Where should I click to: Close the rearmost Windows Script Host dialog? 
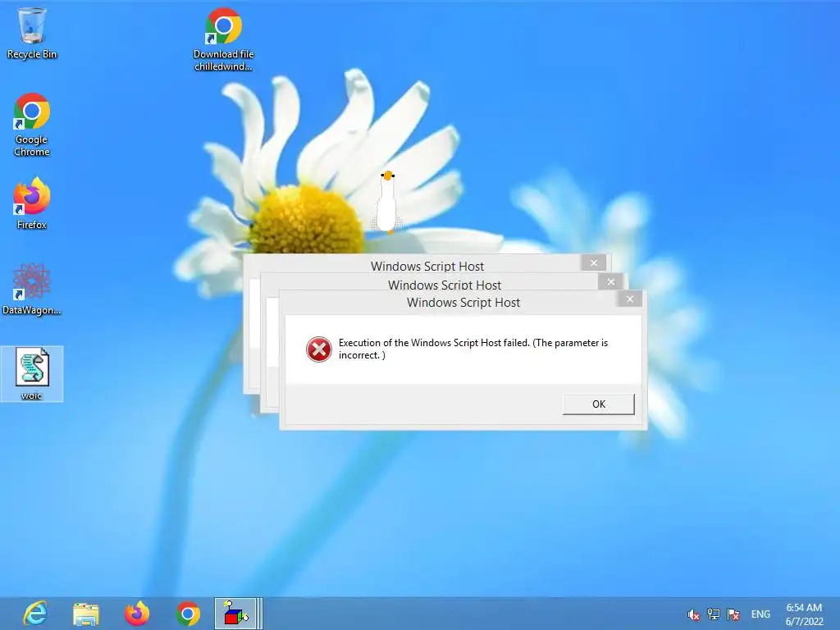click(594, 262)
